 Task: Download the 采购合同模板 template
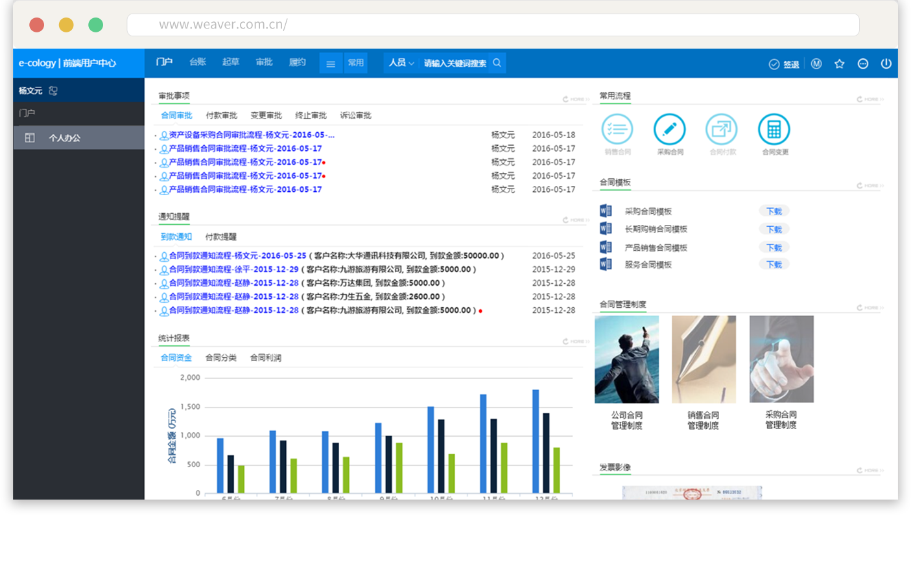(774, 211)
